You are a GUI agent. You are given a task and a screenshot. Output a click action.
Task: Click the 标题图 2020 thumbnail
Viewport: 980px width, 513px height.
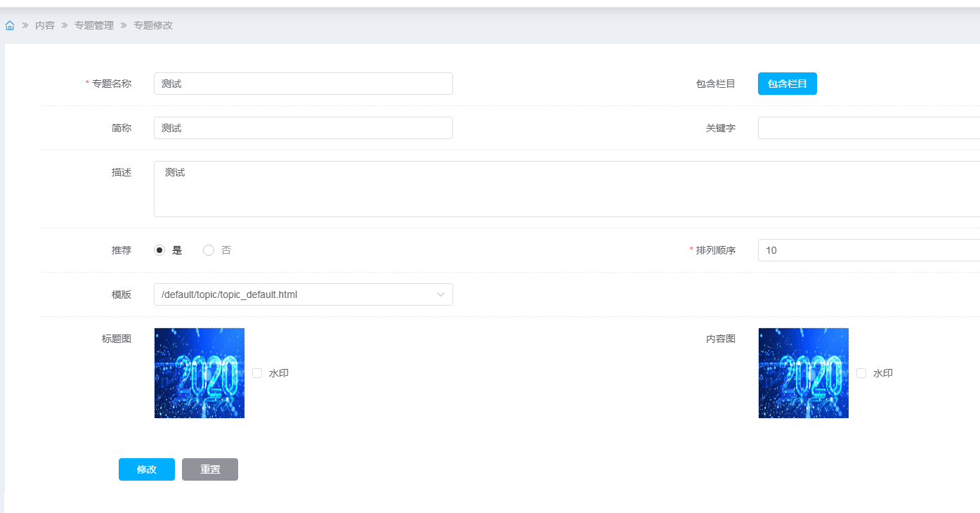200,373
